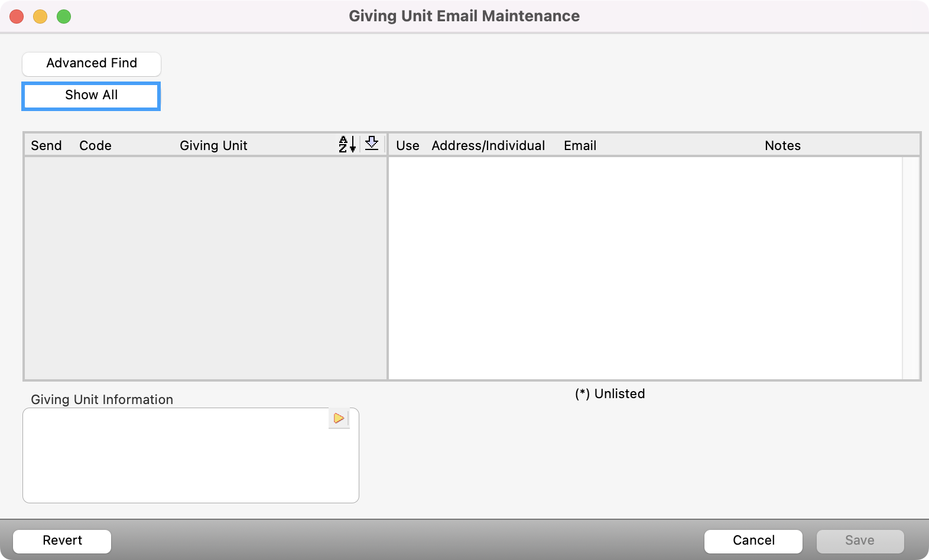Click the download arrow icon in list header
This screenshot has width=929, height=560.
tap(372, 144)
